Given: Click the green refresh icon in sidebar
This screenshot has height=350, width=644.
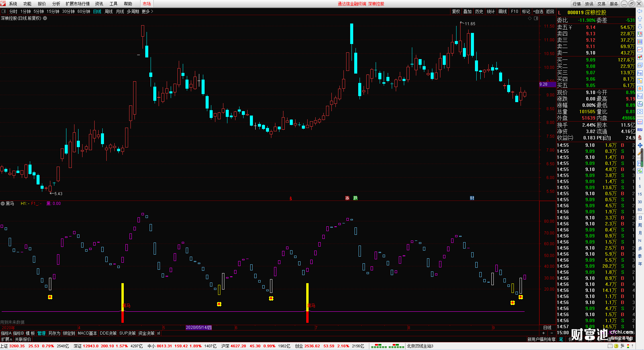Looking at the screenshot, I should tap(640, 171).
